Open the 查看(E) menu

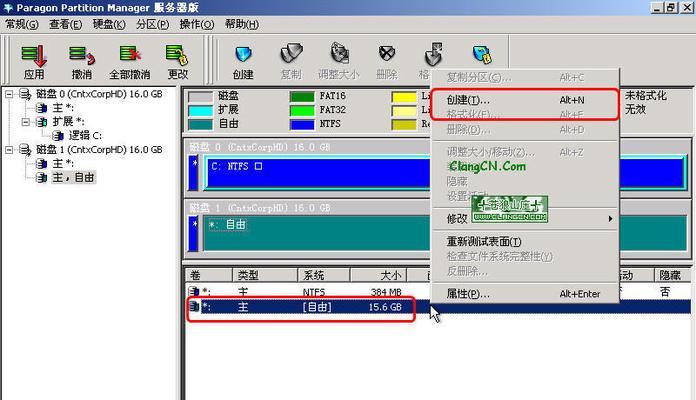tap(65, 24)
